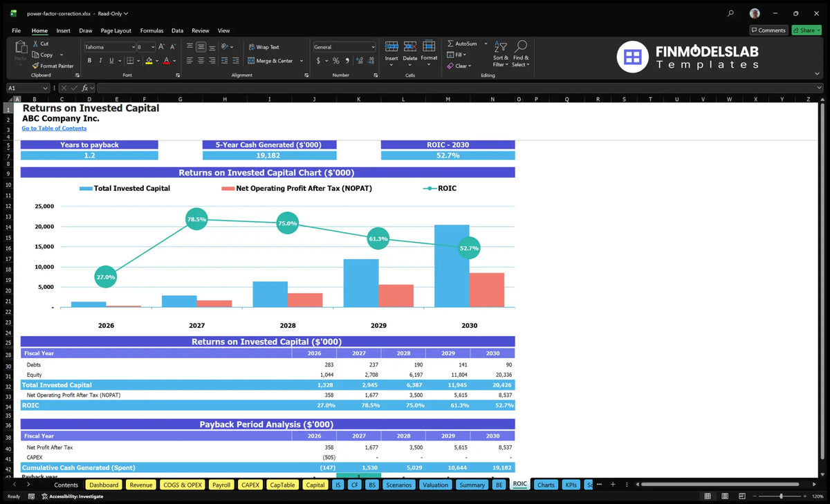Select the column M header
The width and height of the screenshot is (830, 504).
(x=448, y=99)
